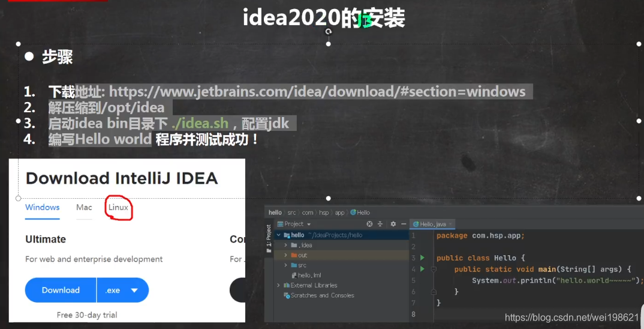
Task: Click the green ./idea.sh text
Action: [200, 123]
